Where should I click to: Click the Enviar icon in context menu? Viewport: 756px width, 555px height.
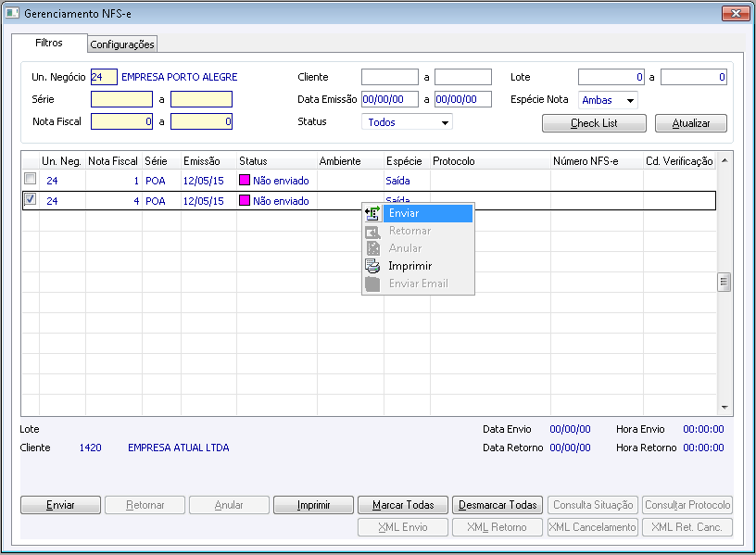coord(372,213)
